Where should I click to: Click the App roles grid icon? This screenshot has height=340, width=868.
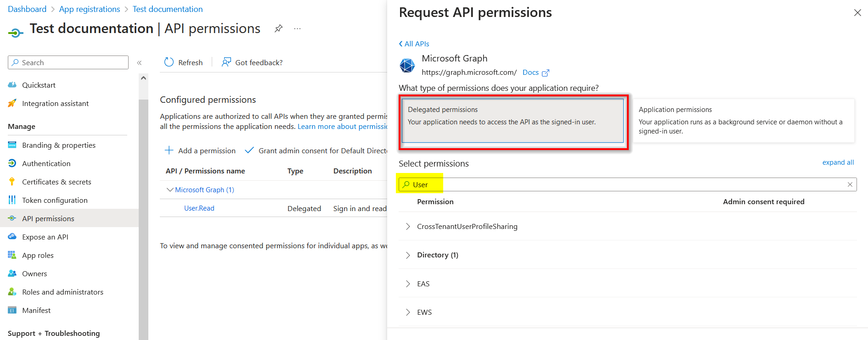point(12,255)
